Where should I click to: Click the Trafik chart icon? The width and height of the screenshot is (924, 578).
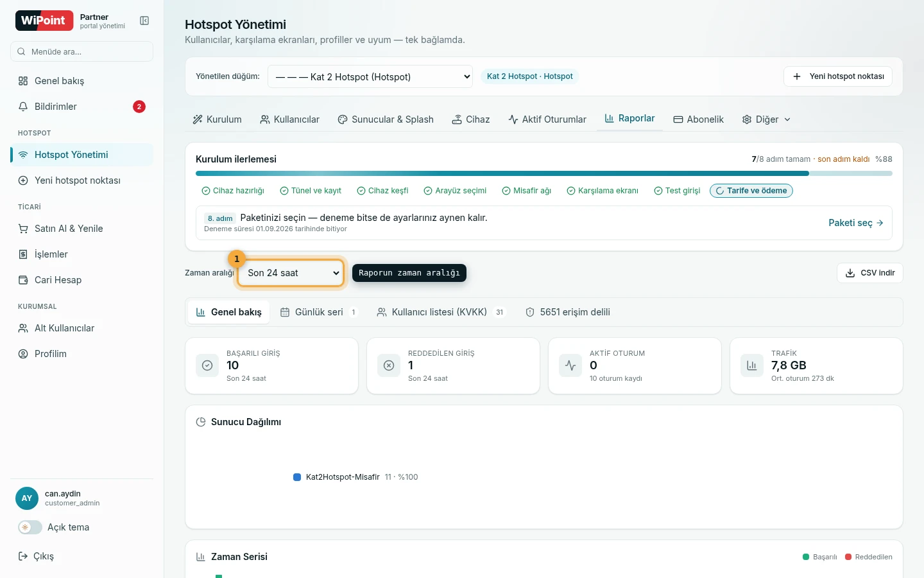point(752,365)
